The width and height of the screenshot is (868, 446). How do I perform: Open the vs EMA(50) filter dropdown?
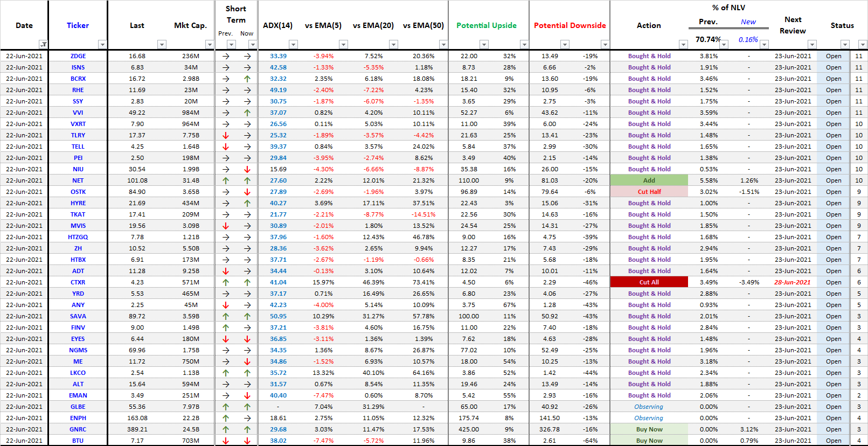click(443, 44)
